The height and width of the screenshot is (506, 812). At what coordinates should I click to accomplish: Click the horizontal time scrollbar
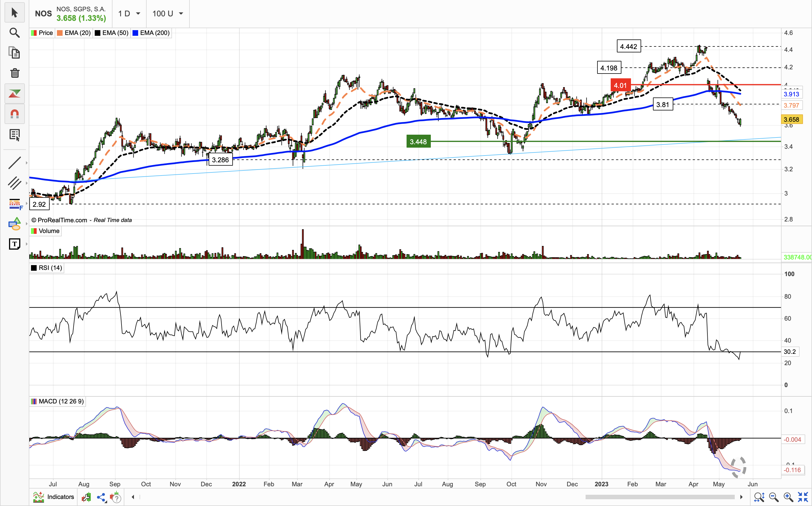pyautogui.click(x=660, y=497)
